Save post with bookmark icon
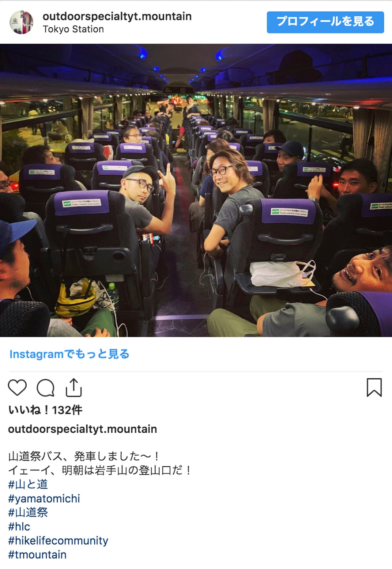This screenshot has height=569, width=392. tap(374, 388)
